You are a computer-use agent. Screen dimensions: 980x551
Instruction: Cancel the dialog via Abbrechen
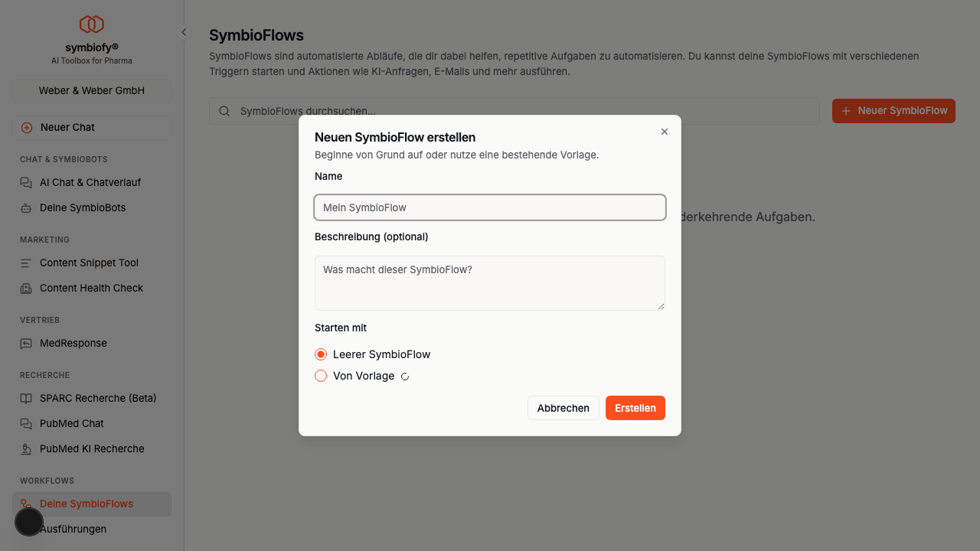click(563, 408)
